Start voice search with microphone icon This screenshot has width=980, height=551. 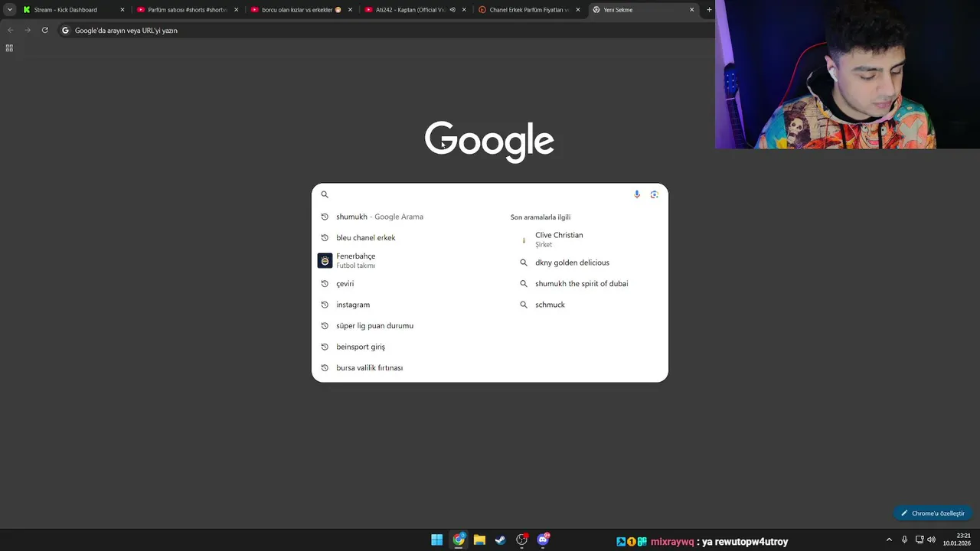click(x=637, y=194)
